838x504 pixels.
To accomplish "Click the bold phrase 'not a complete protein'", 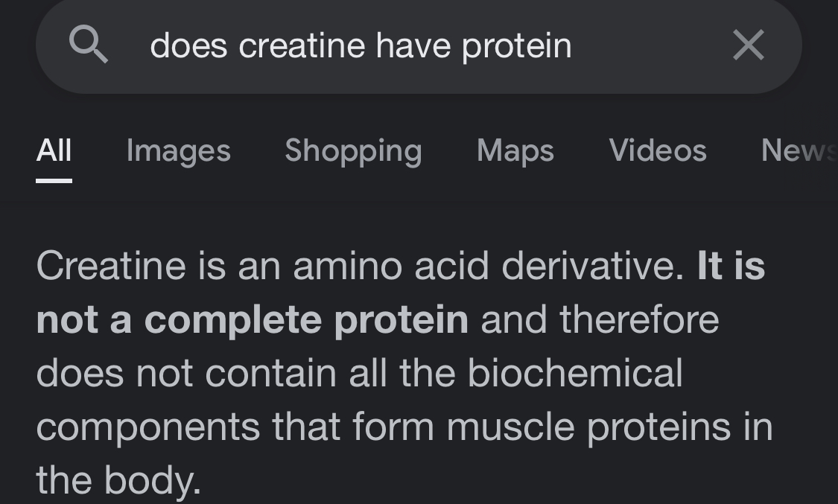I will 253,320.
